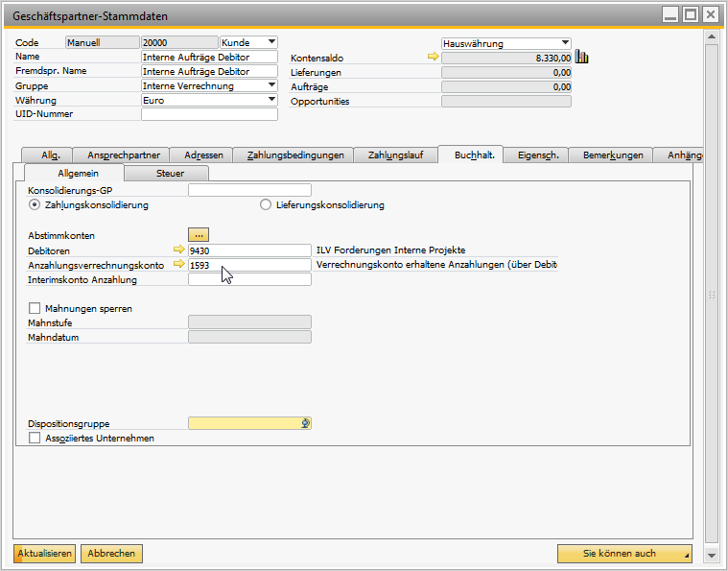Tick the Assoziiertes Unternehmen checkbox

click(35, 438)
